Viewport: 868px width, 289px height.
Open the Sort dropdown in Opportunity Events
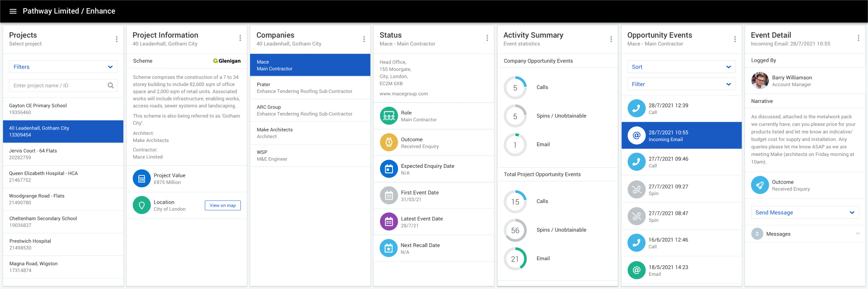click(x=682, y=67)
